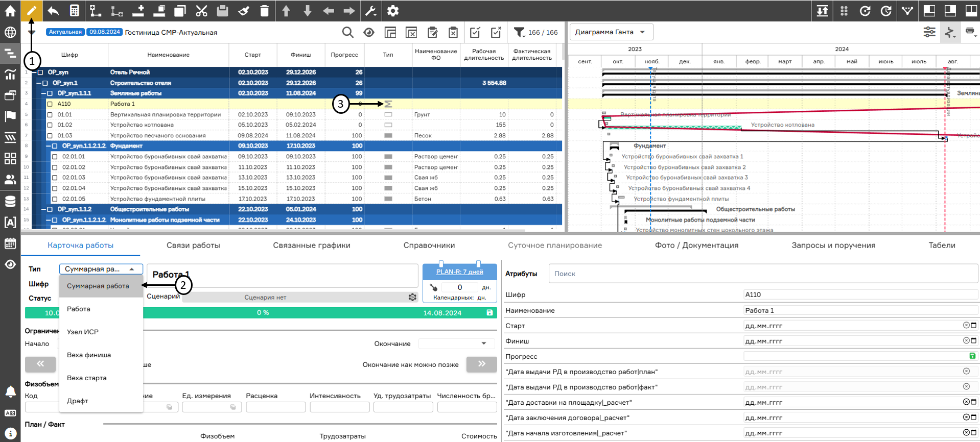
Task: Open the users icon in left sidebar
Action: 10,180
